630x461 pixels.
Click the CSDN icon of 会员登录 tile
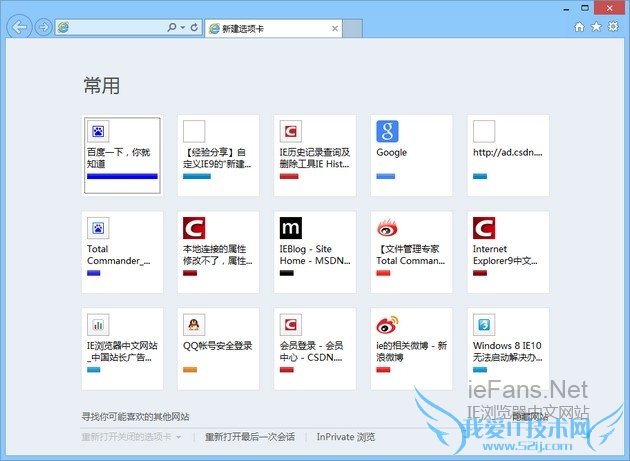click(291, 324)
